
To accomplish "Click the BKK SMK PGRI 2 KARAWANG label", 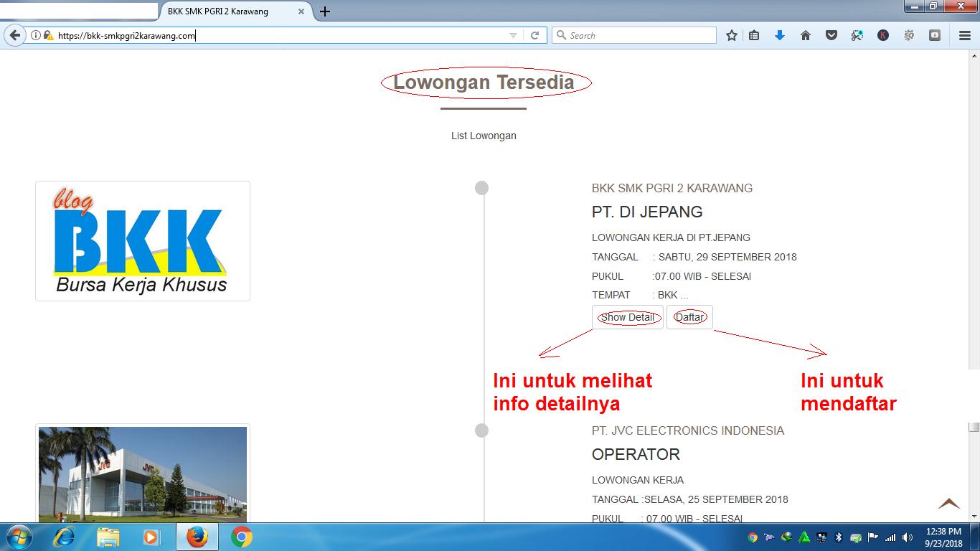I will click(672, 188).
